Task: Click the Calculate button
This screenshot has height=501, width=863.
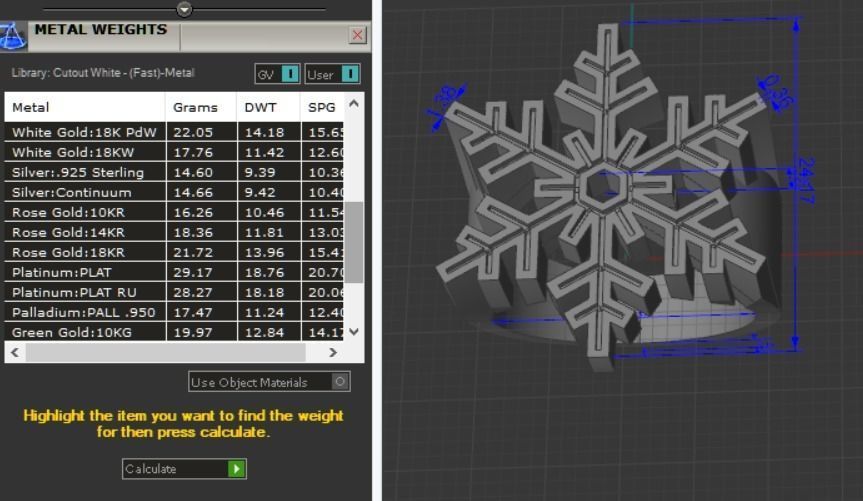Action: tap(184, 469)
